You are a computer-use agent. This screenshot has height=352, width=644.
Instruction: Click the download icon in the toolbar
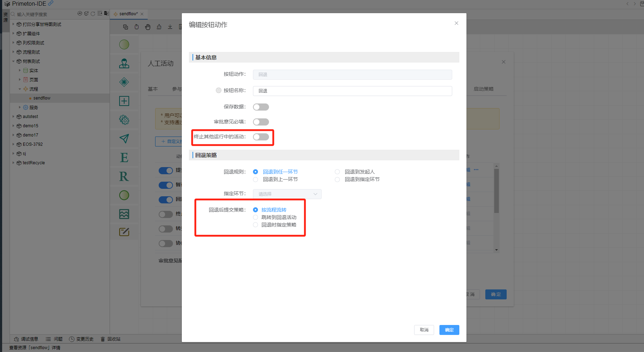tap(170, 27)
